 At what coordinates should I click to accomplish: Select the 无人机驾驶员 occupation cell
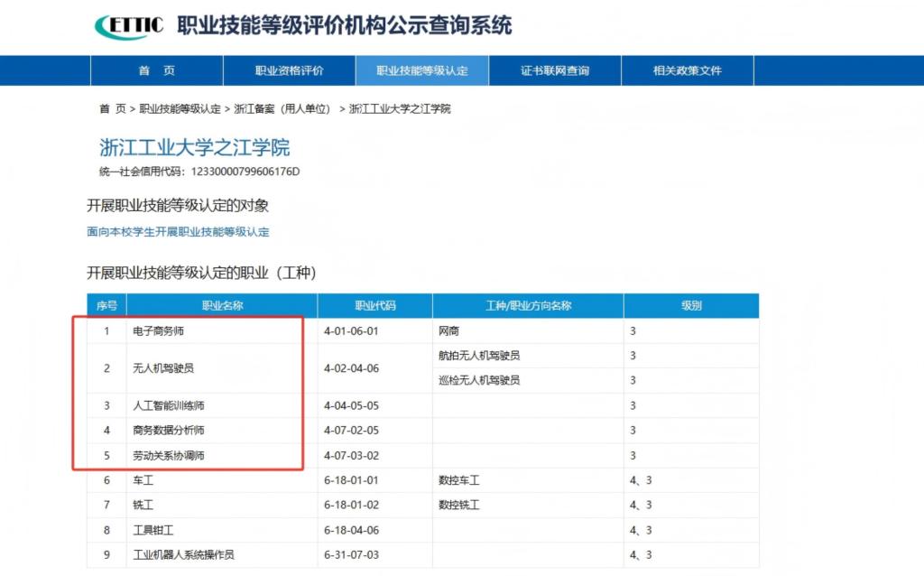[x=163, y=368]
